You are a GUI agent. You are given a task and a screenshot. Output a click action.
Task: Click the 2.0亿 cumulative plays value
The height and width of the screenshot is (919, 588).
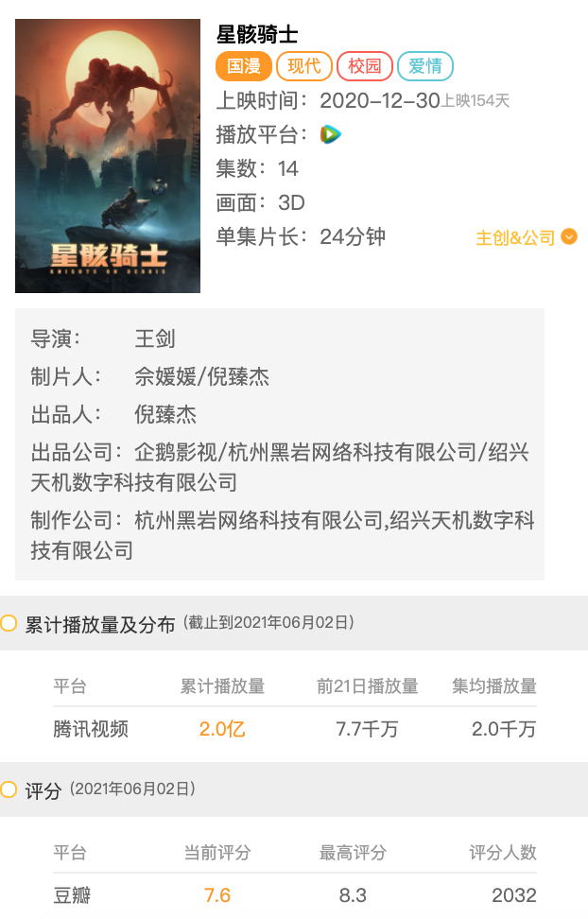point(222,729)
